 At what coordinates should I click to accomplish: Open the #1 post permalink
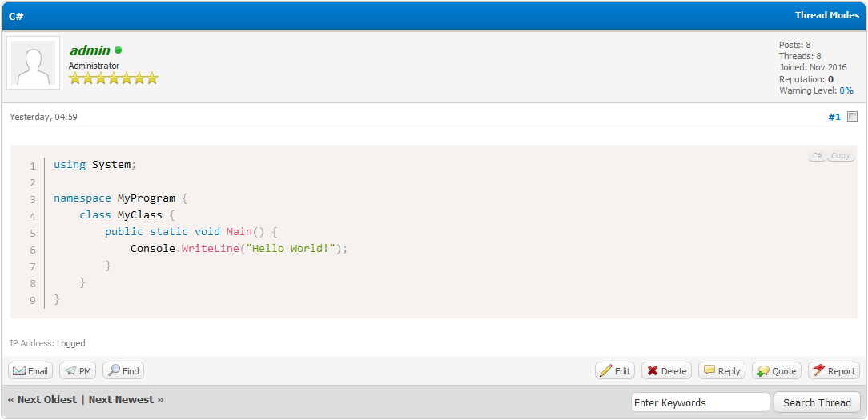point(834,117)
